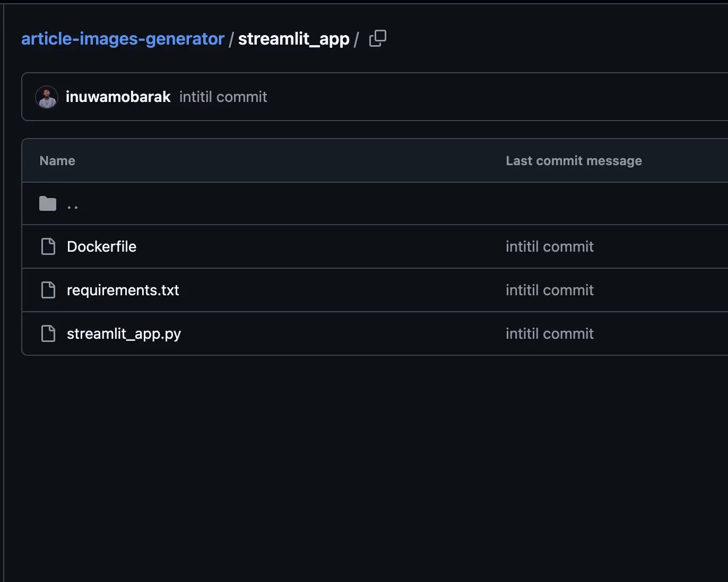
Task: Open the Dockerfile file
Action: pyautogui.click(x=101, y=246)
